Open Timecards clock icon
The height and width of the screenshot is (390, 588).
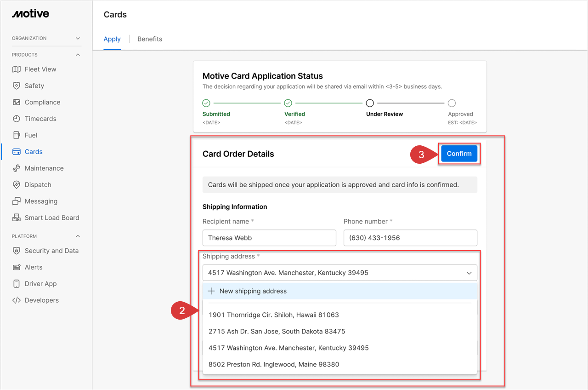coord(17,119)
